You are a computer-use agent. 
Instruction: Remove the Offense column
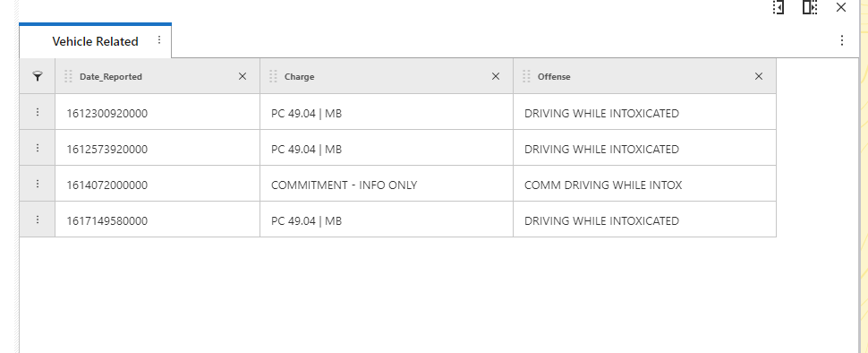coord(759,76)
